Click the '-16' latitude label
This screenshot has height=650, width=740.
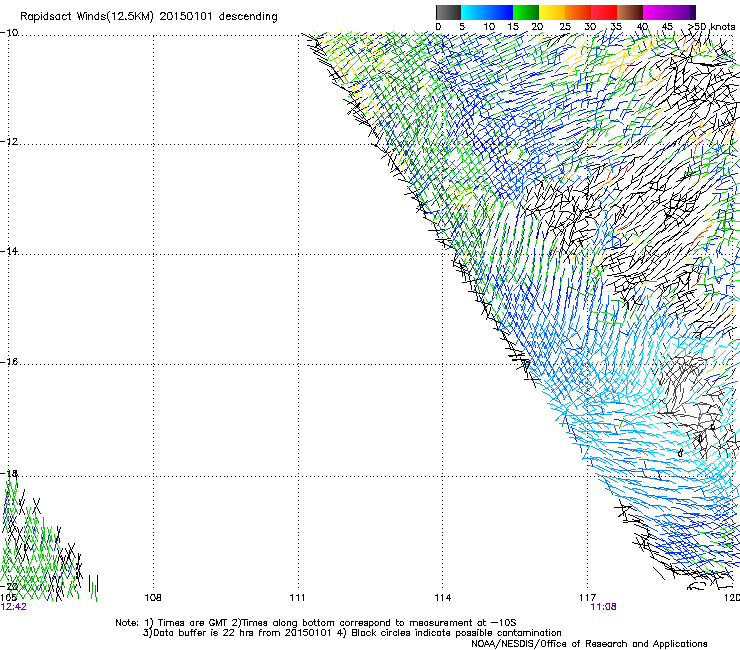9,362
